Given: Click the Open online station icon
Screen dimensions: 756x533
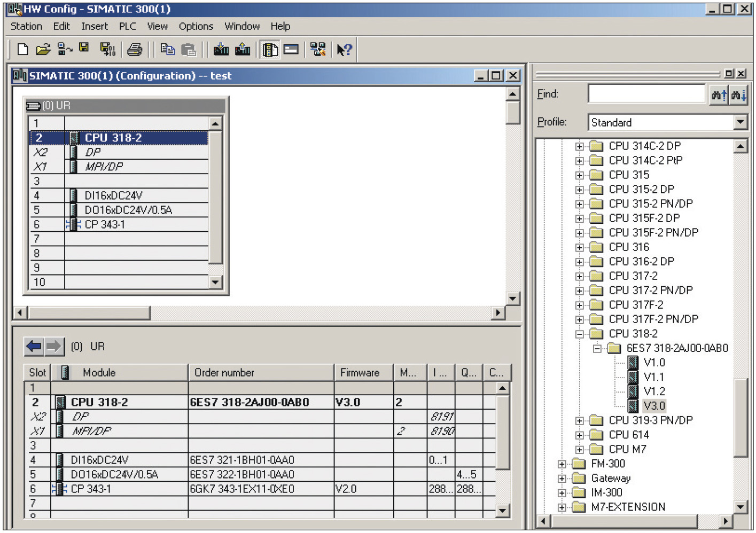Looking at the screenshot, I should [65, 50].
